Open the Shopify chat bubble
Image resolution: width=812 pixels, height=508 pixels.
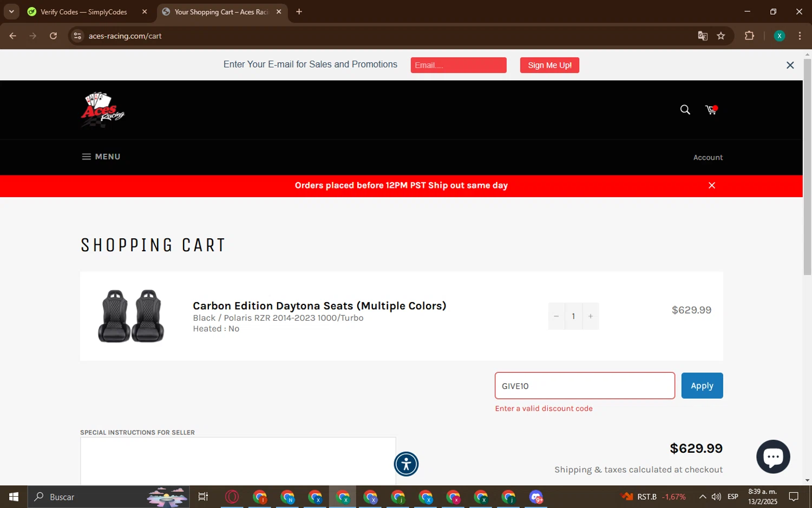tap(773, 457)
